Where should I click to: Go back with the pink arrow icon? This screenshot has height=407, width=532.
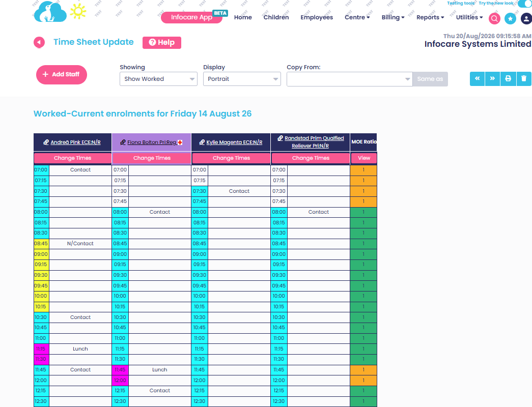(39, 42)
